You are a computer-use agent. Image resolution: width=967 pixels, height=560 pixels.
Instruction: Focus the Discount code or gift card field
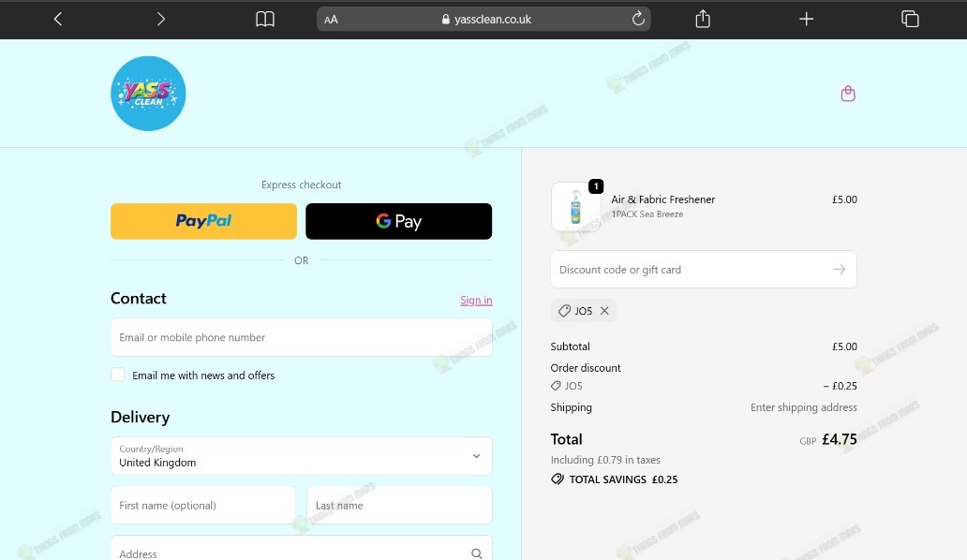[x=704, y=269]
